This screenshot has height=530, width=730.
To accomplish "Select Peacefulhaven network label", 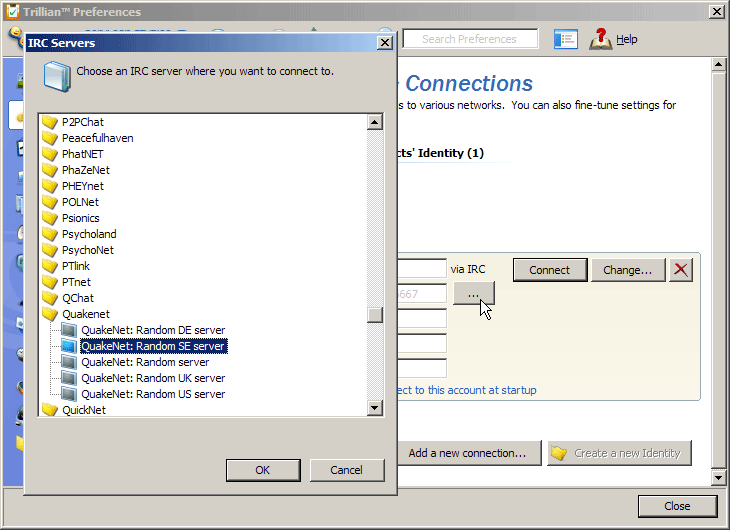I will tap(98, 138).
